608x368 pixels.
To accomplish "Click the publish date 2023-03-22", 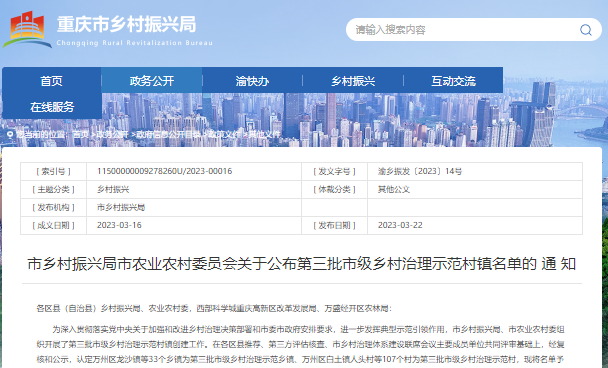I will coord(400,225).
